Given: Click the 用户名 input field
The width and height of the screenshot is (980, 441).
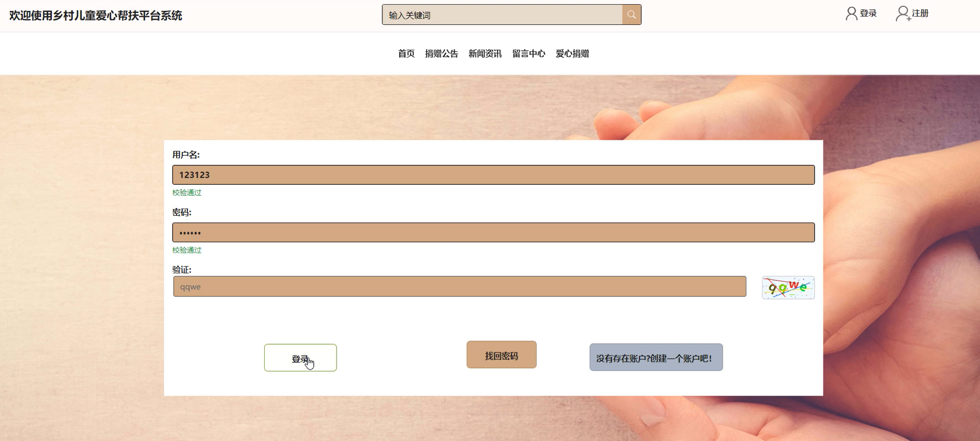Looking at the screenshot, I should click(493, 175).
